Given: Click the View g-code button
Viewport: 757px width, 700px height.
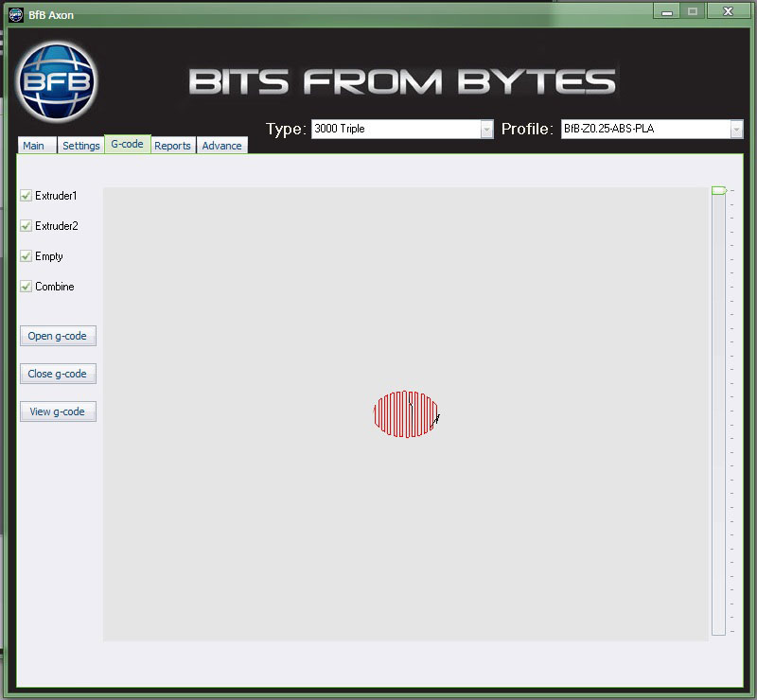Looking at the screenshot, I should pyautogui.click(x=58, y=411).
